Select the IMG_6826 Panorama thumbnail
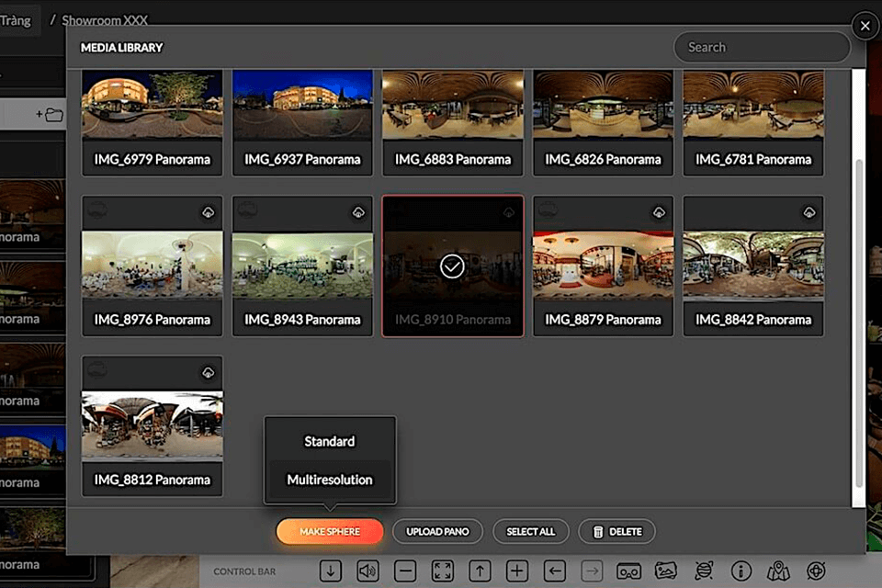882x588 pixels. point(603,104)
